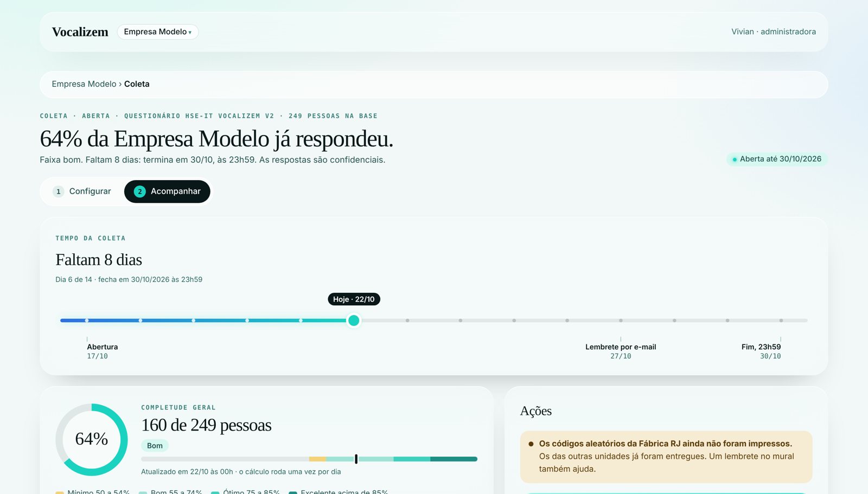Click the Vocalizem logo
This screenshot has width=868, height=494.
coord(80,32)
